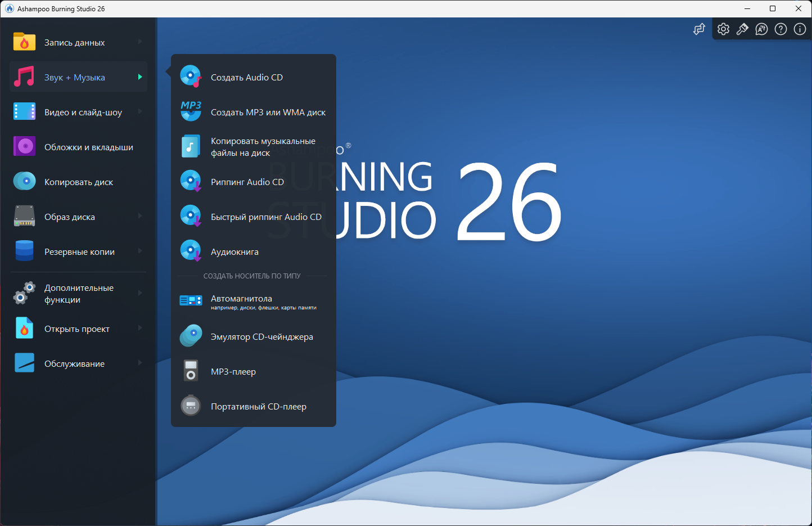Viewport: 812px width, 526px height.
Task: Open the settings gear icon
Action: pos(723,29)
